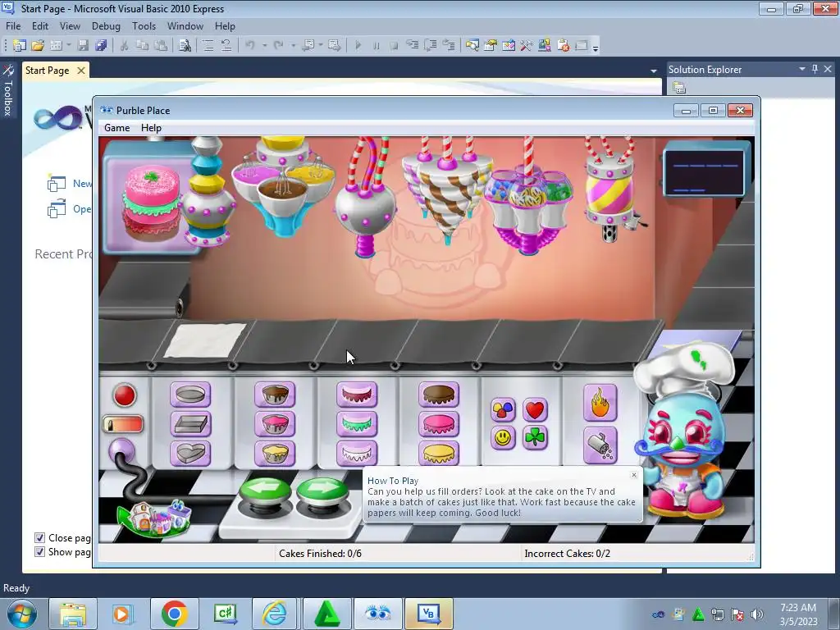Apply the chocolate brown icing top
The image size is (840, 630).
tap(439, 395)
